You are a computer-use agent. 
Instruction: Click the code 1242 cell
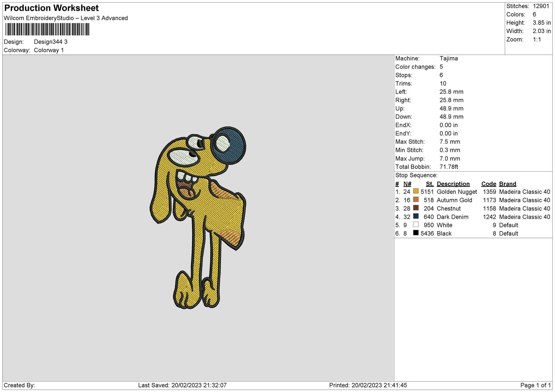click(x=489, y=217)
